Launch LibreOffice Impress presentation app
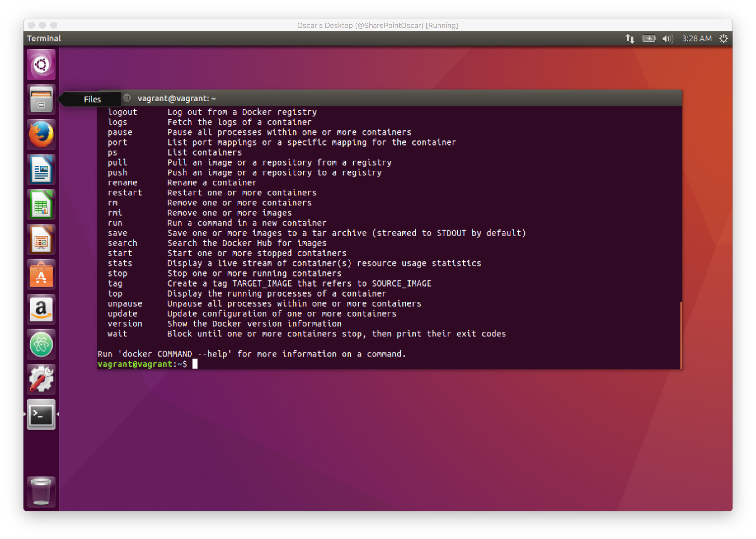The width and height of the screenshot is (756, 539). tap(41, 240)
